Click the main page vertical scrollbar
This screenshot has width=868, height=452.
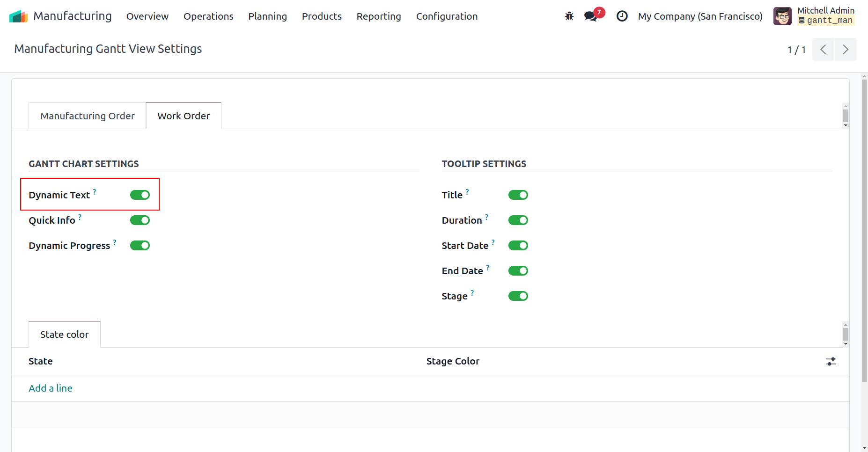tap(864, 234)
